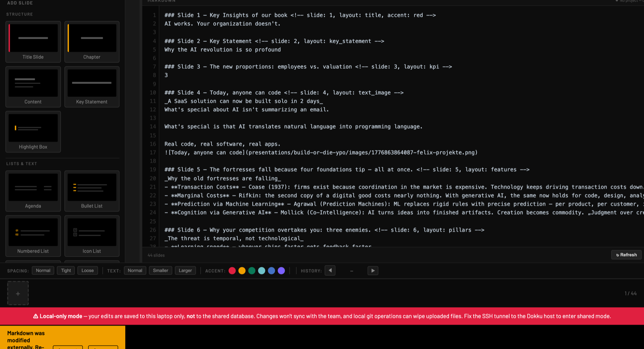Screen dimensions: 644x349
Task: Click the Local-only mode warning icon
Action: coord(35,316)
